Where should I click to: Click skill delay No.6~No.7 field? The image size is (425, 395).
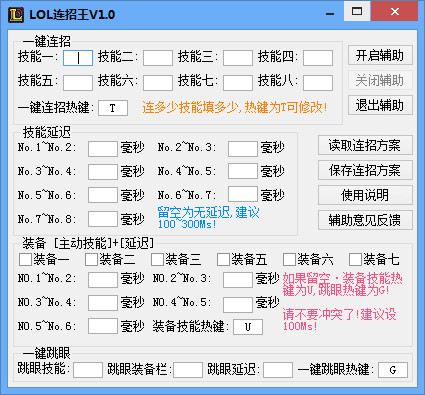(x=243, y=194)
